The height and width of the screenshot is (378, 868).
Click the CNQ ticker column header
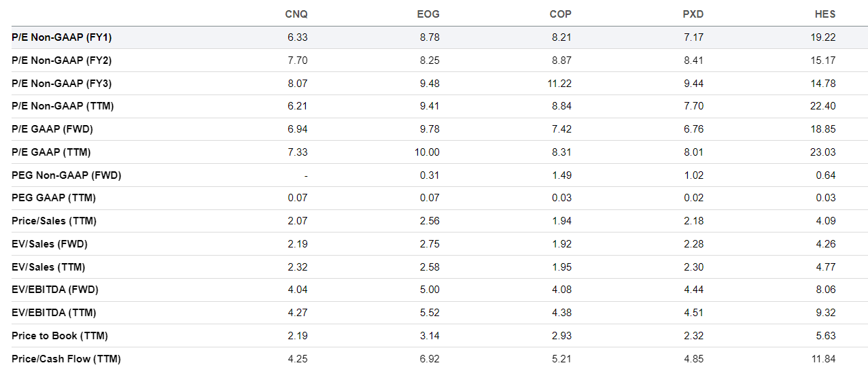pyautogui.click(x=296, y=14)
